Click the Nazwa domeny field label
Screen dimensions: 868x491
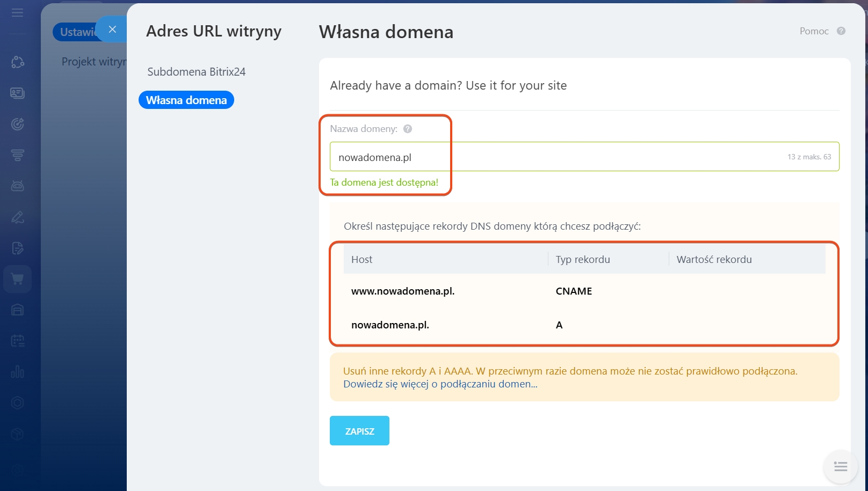tap(364, 129)
